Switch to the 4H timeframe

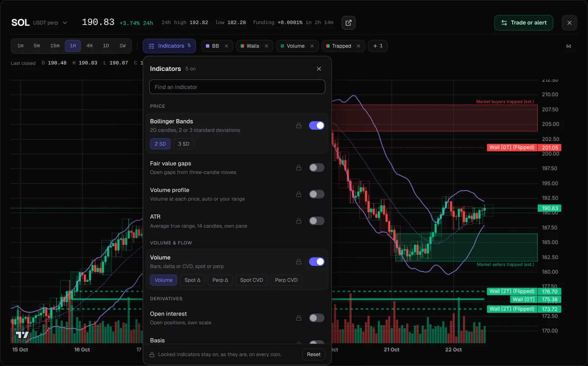[89, 46]
